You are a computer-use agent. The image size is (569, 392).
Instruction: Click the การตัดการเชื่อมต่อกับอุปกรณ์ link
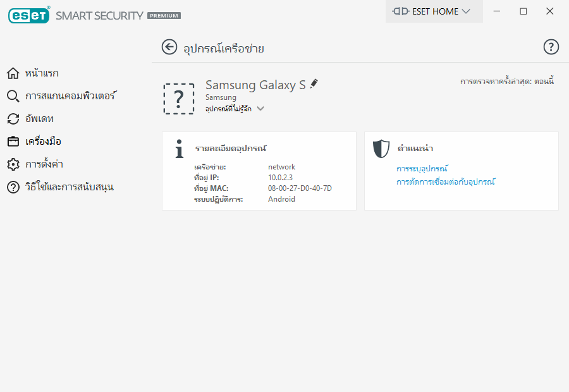[x=446, y=181]
